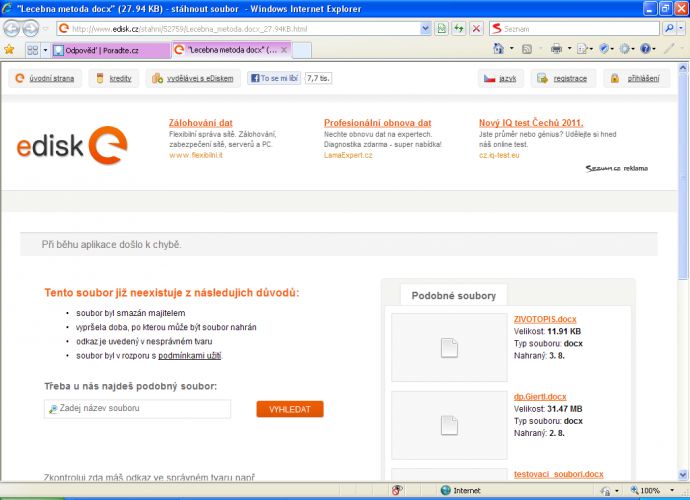Click the 100% zoom level button
690x500 pixels.
646,490
